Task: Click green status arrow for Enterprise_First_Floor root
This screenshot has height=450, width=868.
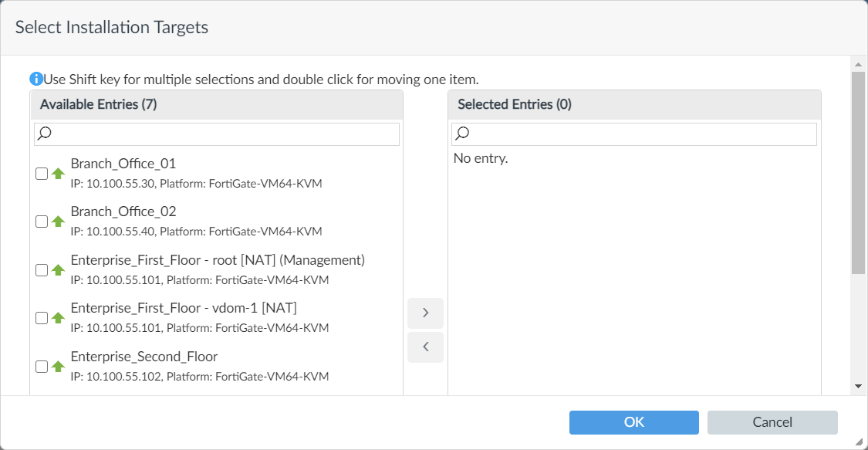Action: 58,270
